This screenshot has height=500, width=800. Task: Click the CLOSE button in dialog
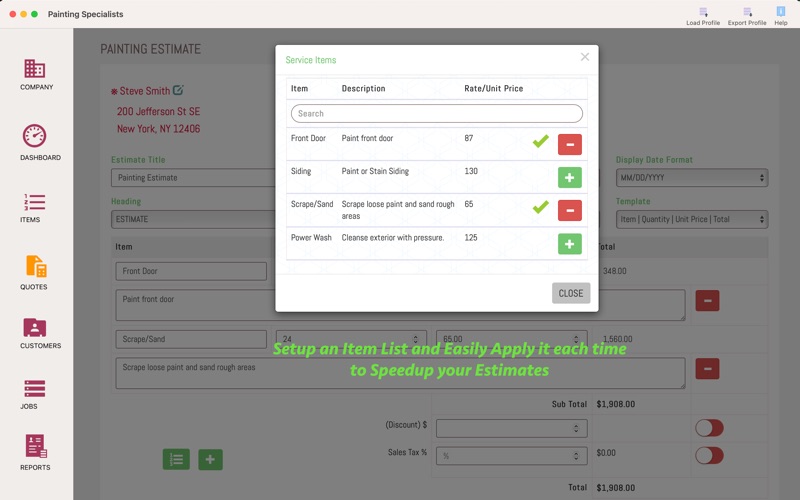(x=571, y=293)
